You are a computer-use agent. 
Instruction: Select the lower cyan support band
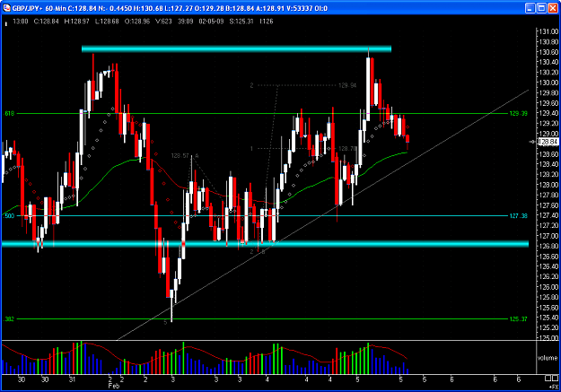click(x=265, y=244)
